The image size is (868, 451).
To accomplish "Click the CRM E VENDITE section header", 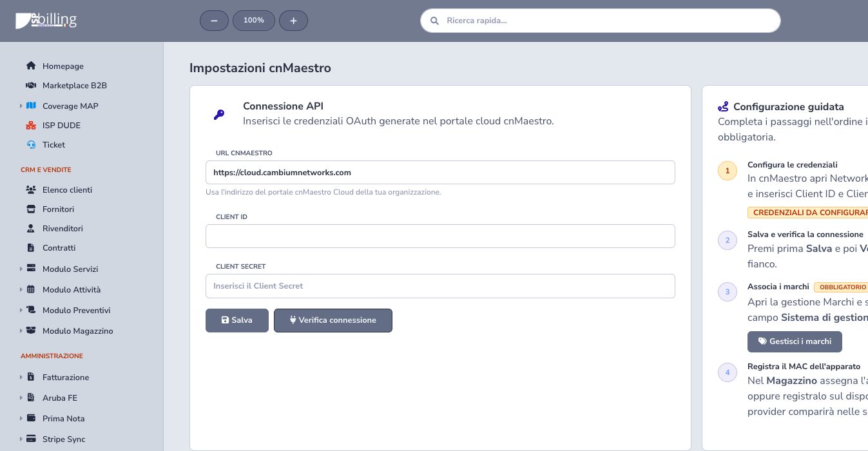I will pyautogui.click(x=46, y=170).
